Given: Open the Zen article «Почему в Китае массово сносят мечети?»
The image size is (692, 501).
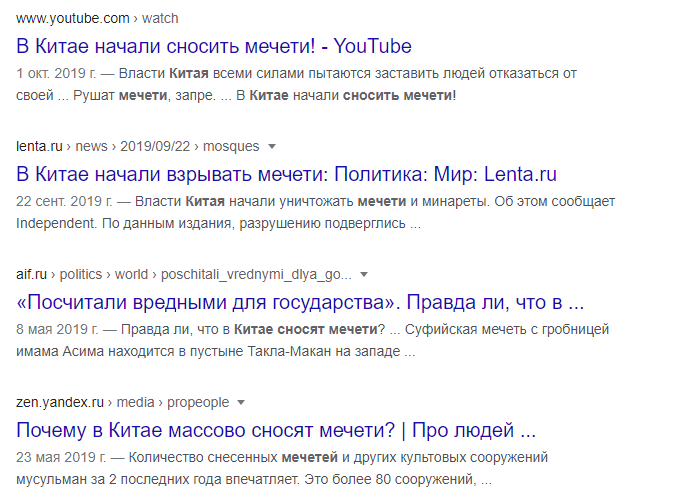Looking at the screenshot, I should [x=277, y=431].
